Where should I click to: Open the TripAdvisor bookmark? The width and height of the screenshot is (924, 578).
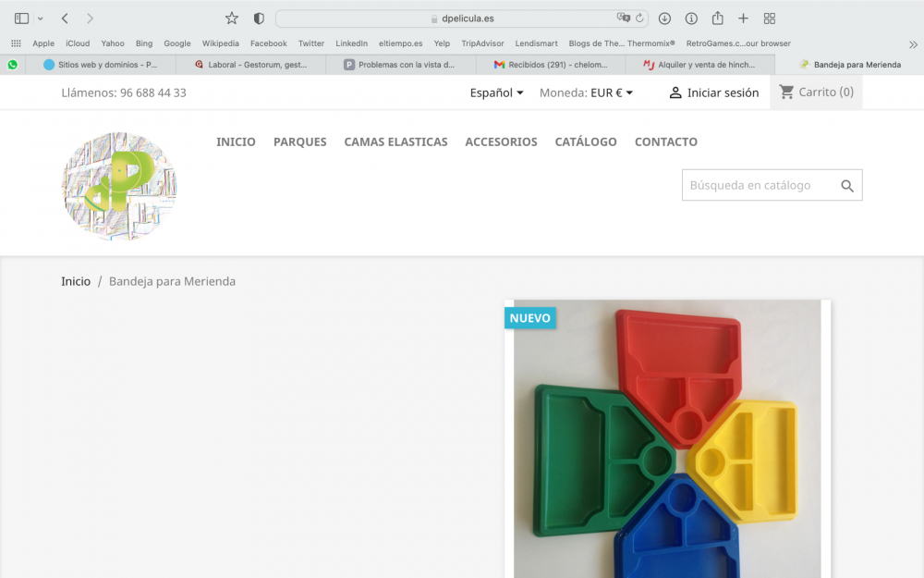[482, 43]
